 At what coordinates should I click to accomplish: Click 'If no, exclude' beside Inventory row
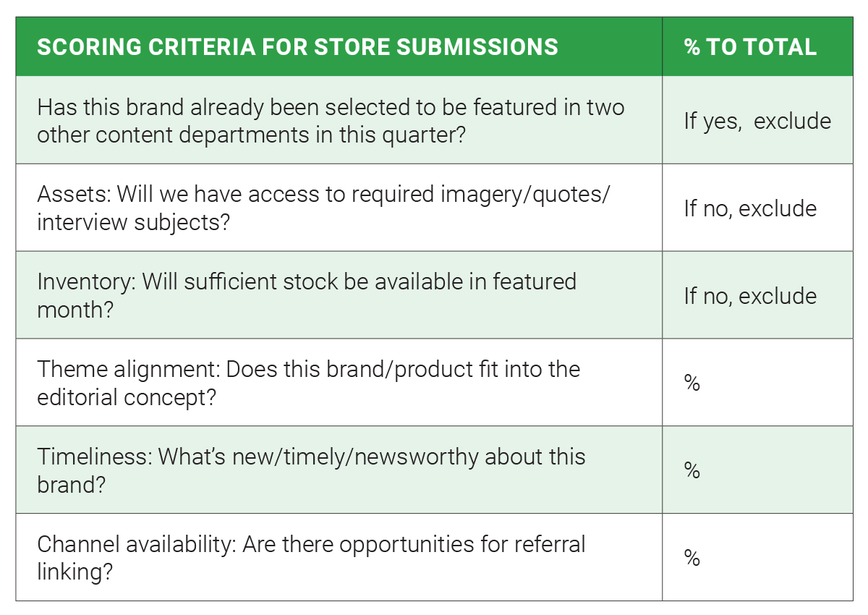pyautogui.click(x=757, y=295)
